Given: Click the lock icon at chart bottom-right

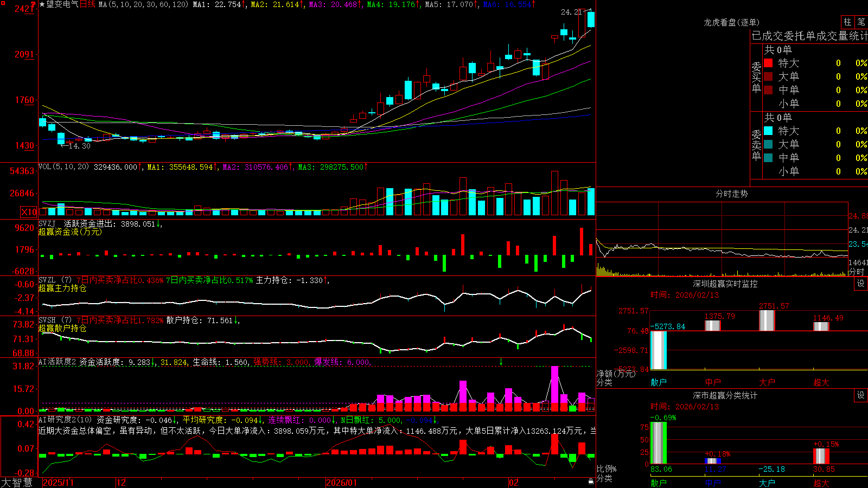Looking at the screenshot, I should [591, 481].
